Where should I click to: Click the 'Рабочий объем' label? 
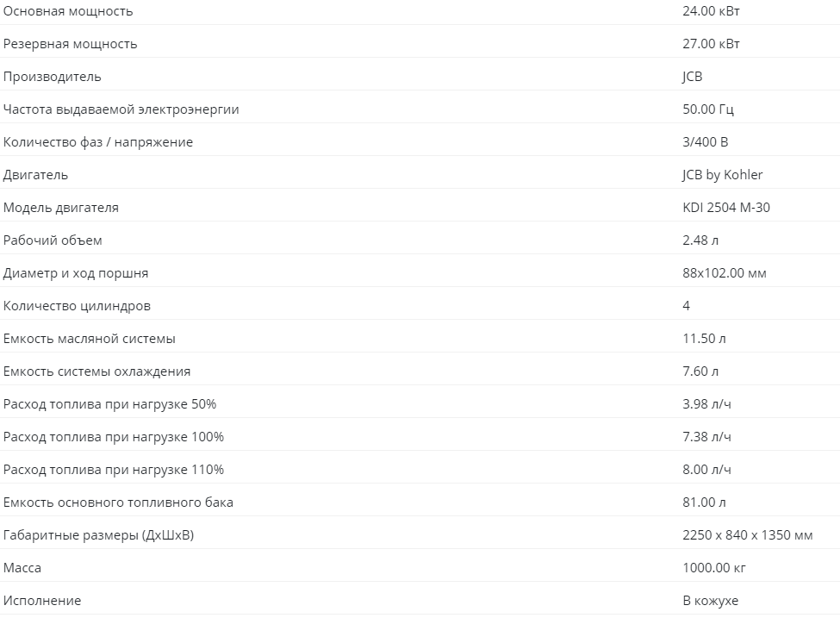[53, 240]
